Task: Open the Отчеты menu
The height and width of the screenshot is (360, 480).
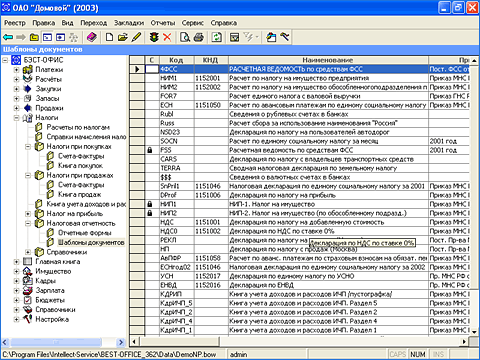Action: pos(163,23)
